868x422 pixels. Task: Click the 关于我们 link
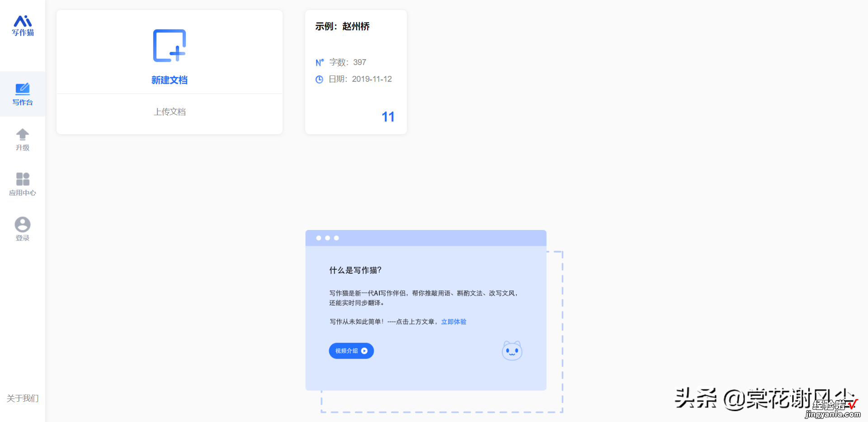pos(23,398)
